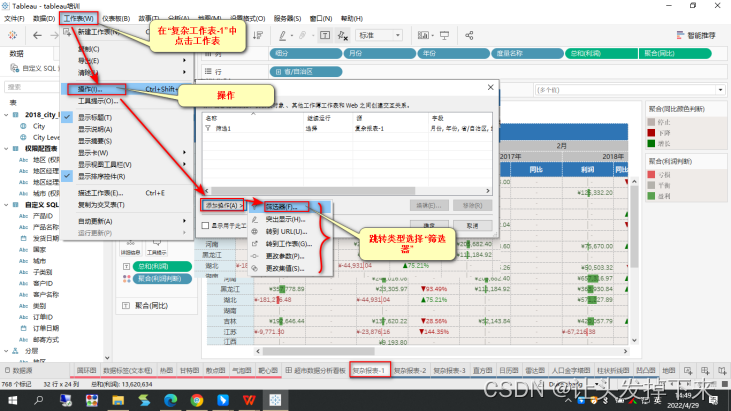Viewport: 731px width, 411px height.
Task: Toggle 显示摘要(S) menu item
Action: click(x=95, y=141)
